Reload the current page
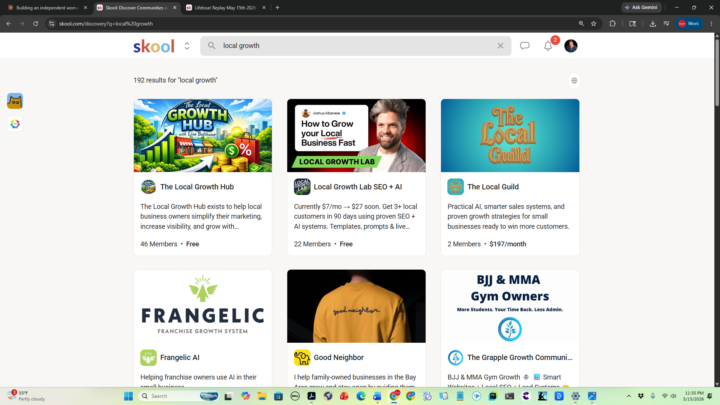Viewport: 720px width, 405px height. tap(35, 23)
